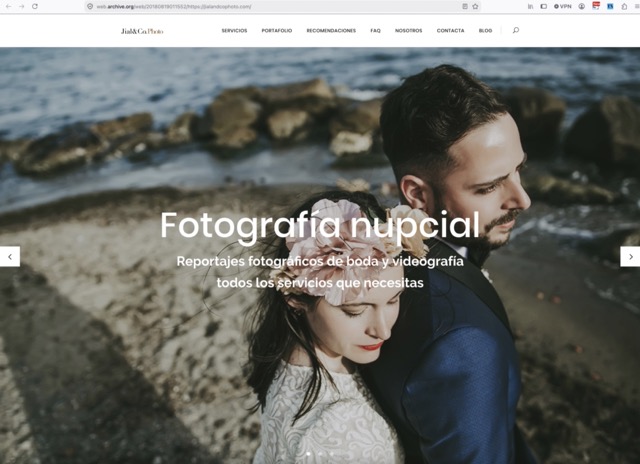Click the blue extension icon

610,7
